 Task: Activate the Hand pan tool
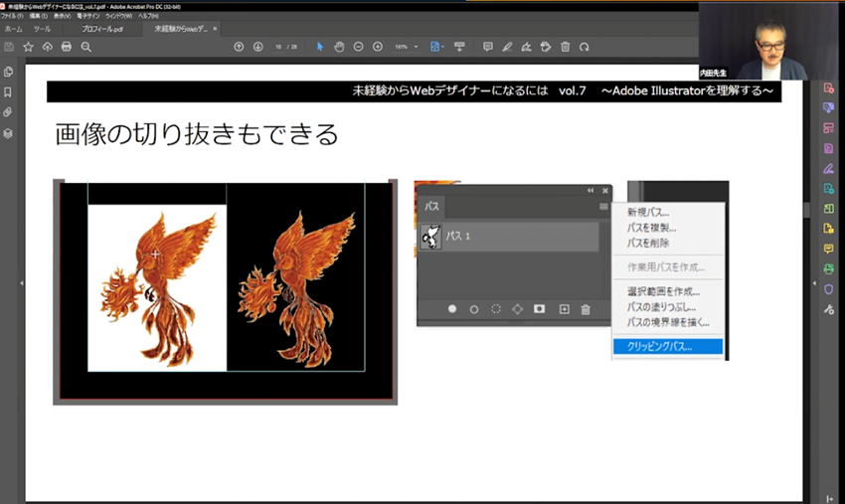(x=339, y=47)
